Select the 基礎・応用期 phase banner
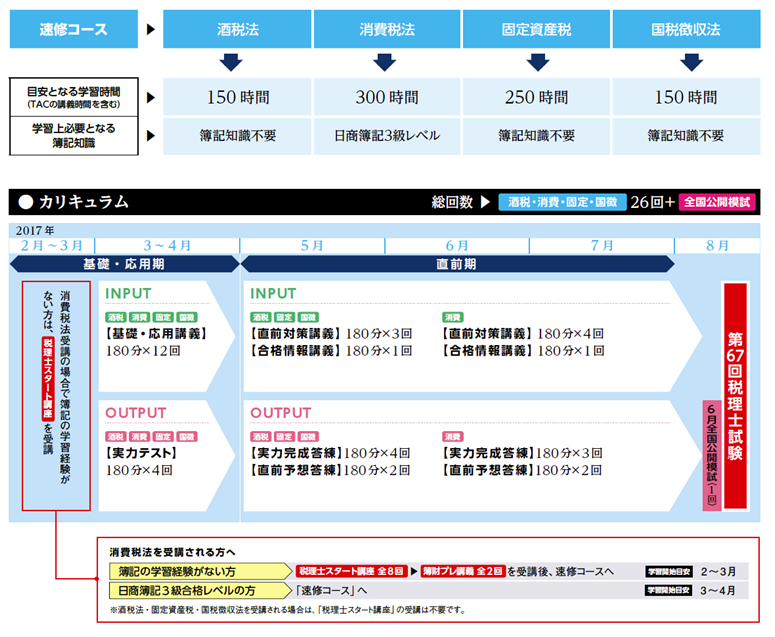 pos(124,265)
